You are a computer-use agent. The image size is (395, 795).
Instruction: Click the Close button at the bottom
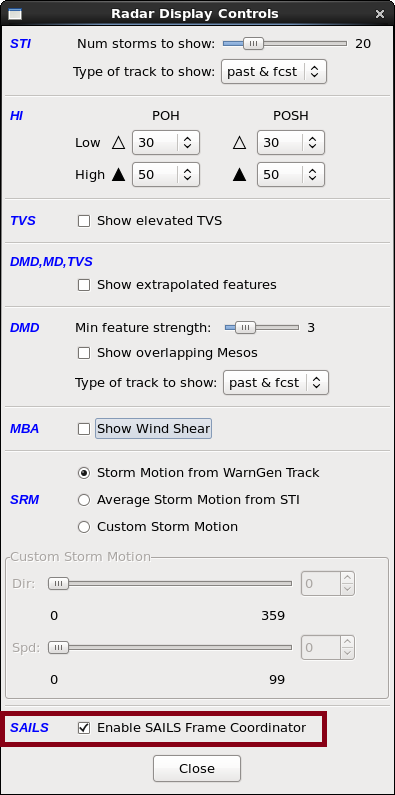pos(197,769)
